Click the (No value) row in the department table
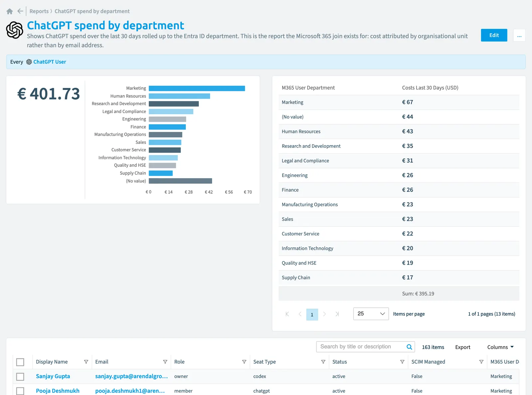532x395 pixels. [x=399, y=117]
